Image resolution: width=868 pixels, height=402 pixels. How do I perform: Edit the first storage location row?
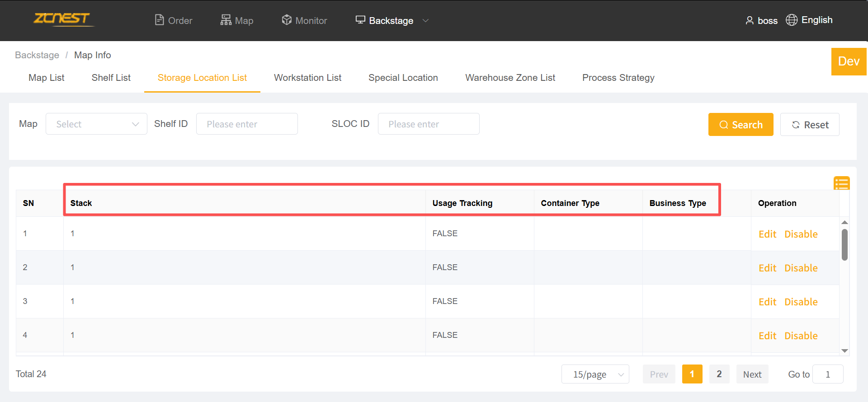(x=767, y=234)
